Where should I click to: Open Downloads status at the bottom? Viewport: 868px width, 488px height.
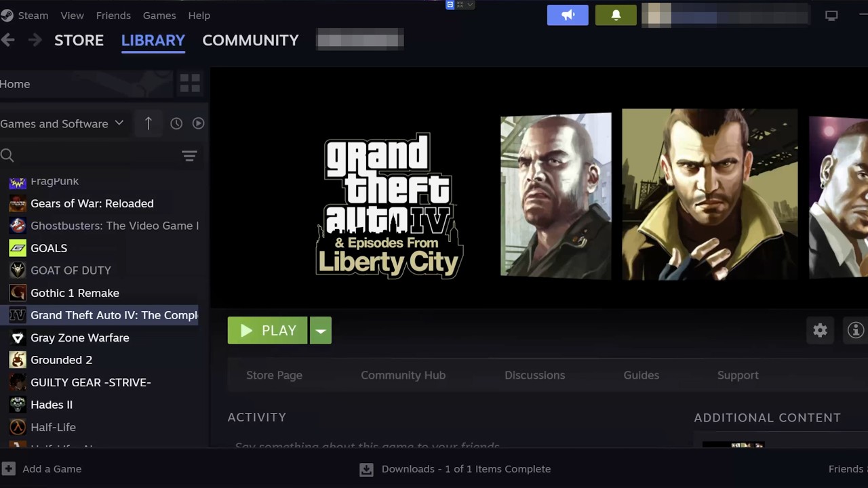point(466,469)
